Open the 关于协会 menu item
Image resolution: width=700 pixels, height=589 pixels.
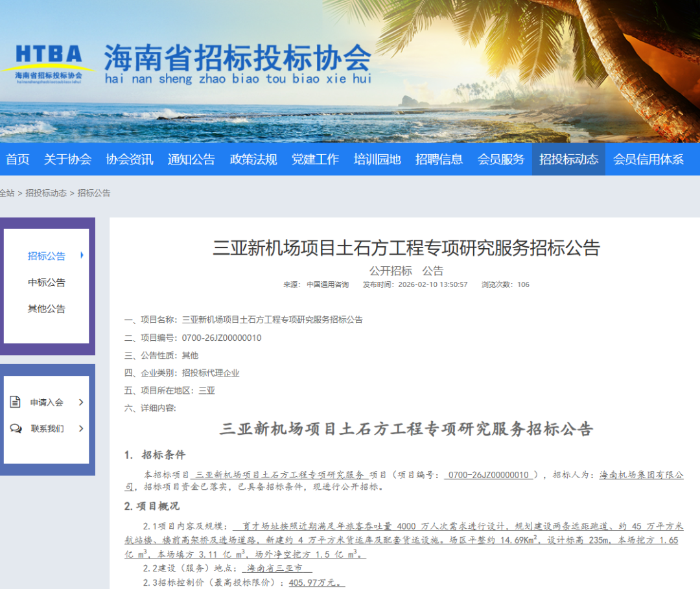coord(67,159)
